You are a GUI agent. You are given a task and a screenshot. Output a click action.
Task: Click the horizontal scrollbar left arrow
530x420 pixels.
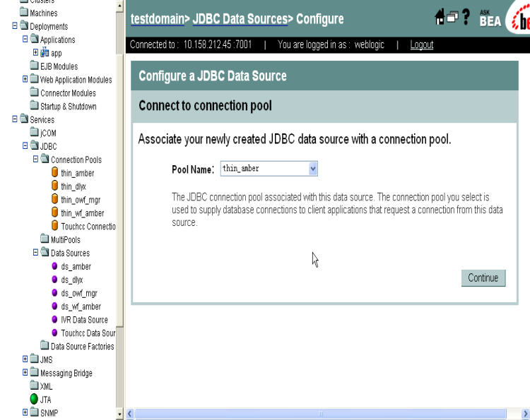pyautogui.click(x=130, y=414)
